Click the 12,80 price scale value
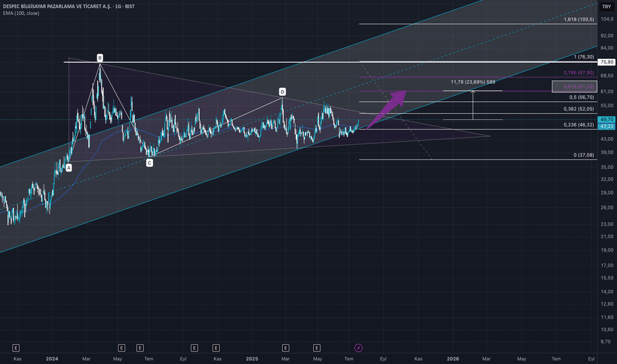 point(607,304)
